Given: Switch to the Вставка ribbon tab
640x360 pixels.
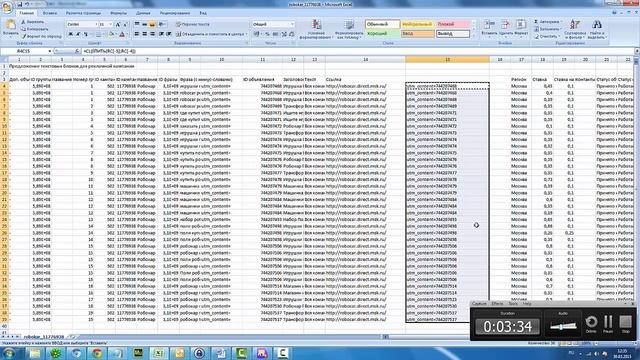Looking at the screenshot, I should tap(50, 13).
